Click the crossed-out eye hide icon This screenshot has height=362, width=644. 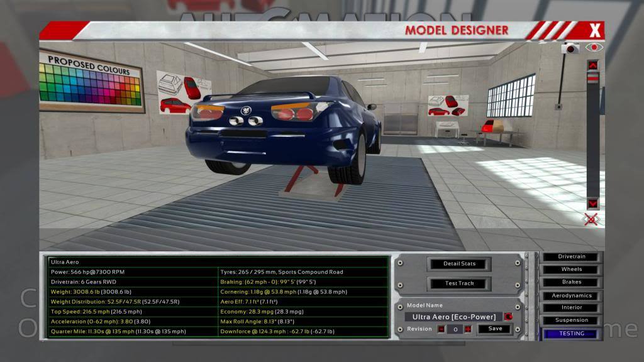coord(592,219)
